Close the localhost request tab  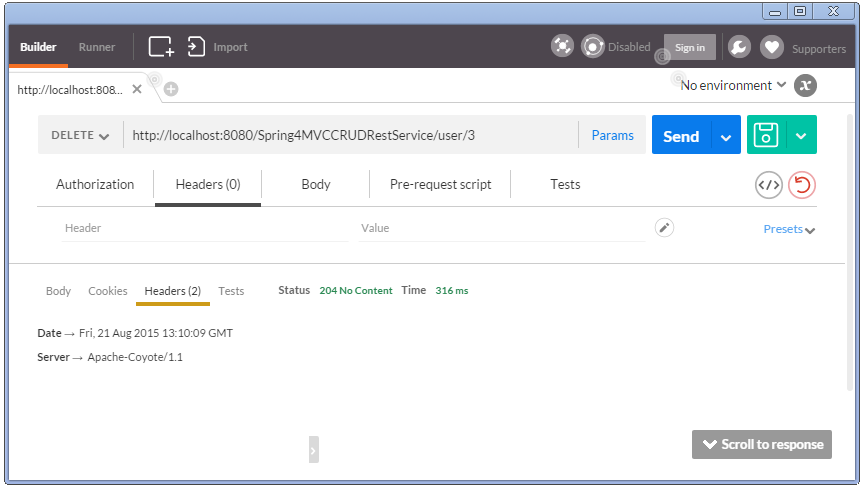pyautogui.click(x=137, y=89)
